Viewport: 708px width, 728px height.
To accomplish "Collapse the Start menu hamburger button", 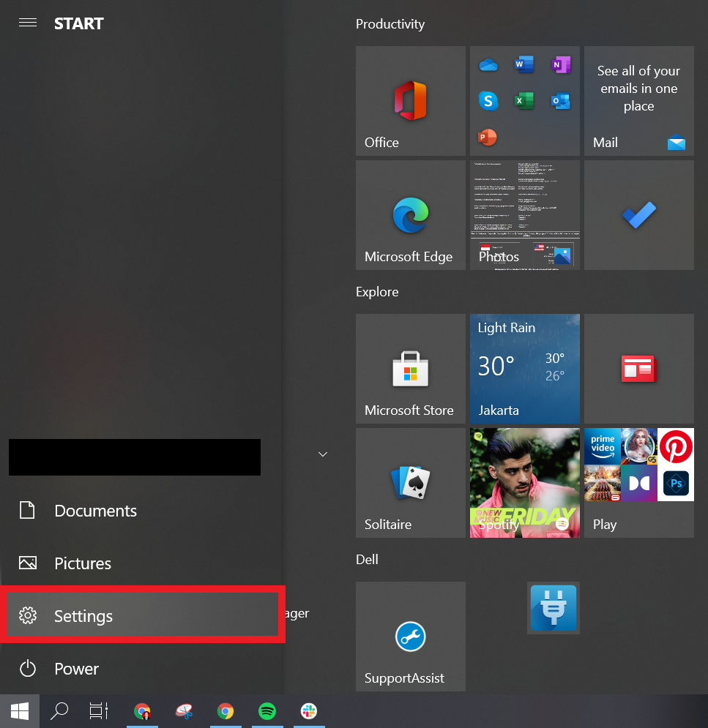I will point(28,23).
